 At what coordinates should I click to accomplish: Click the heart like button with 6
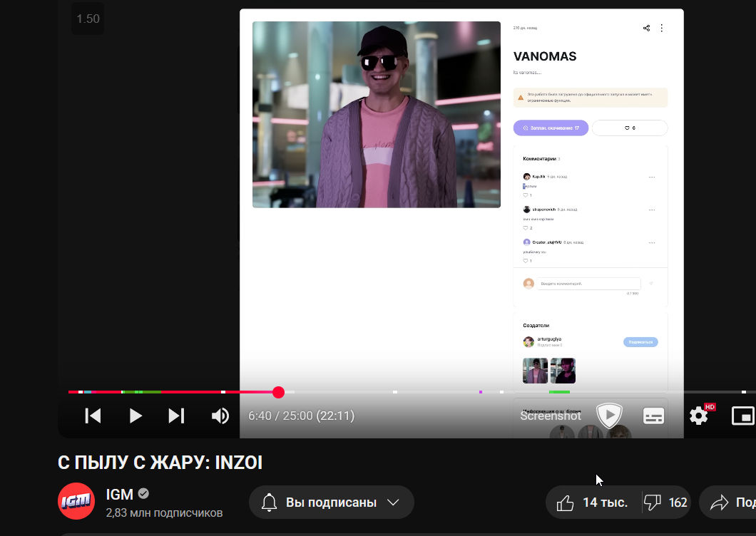[630, 128]
